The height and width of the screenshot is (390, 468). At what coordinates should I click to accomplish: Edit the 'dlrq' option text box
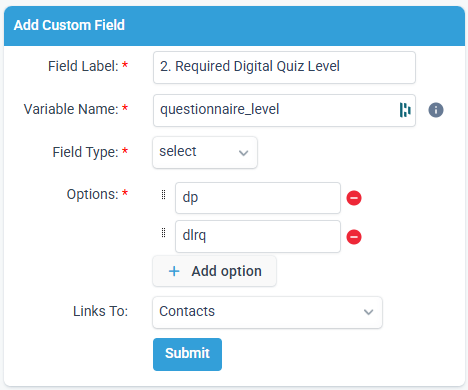tap(258, 236)
